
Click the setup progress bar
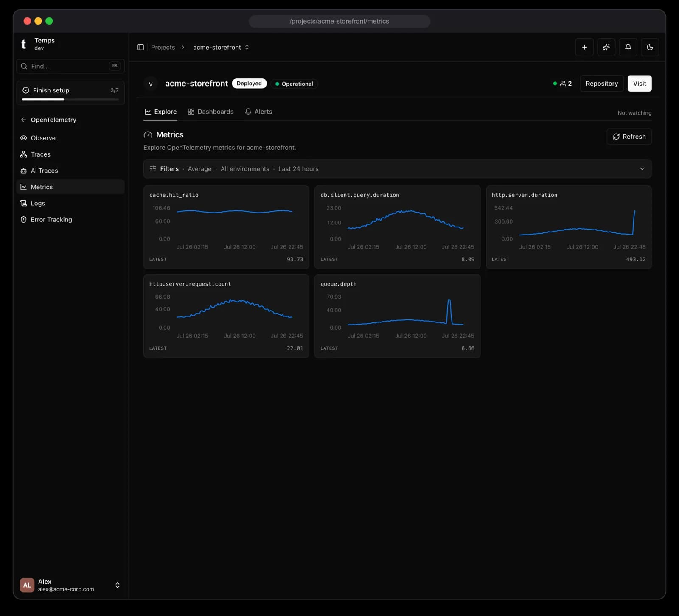[70, 99]
